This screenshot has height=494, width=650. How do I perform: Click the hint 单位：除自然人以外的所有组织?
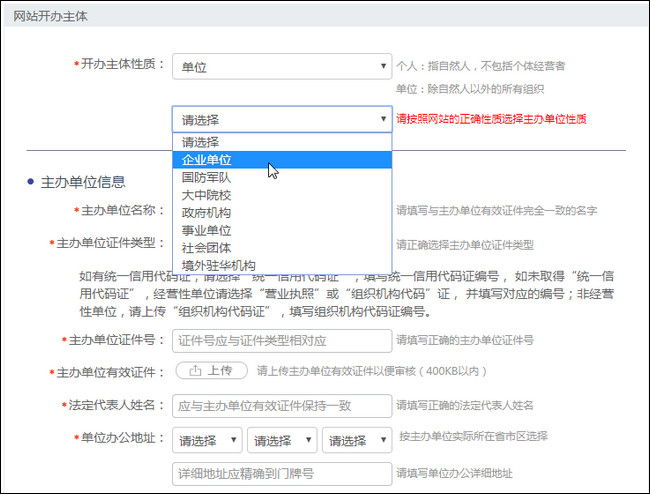pos(470,89)
